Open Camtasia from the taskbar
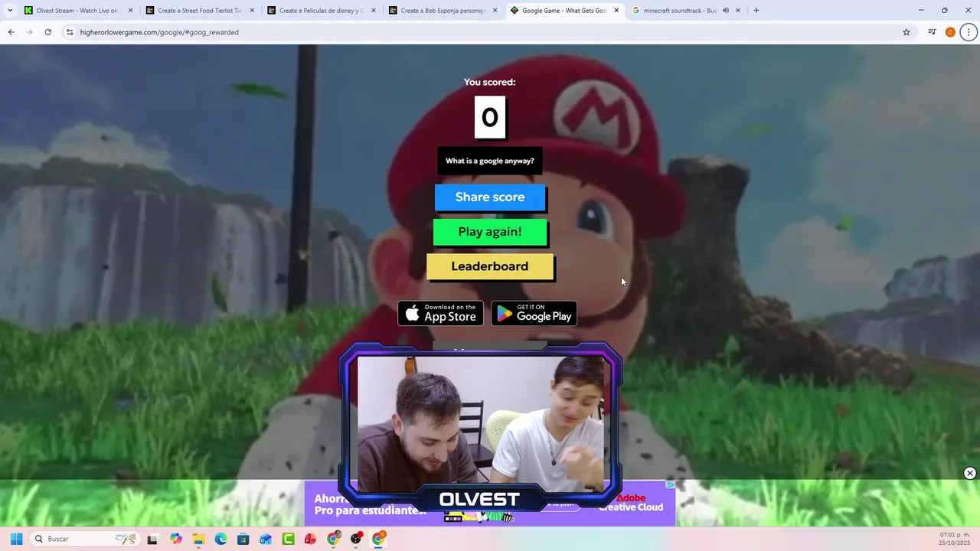 (288, 539)
